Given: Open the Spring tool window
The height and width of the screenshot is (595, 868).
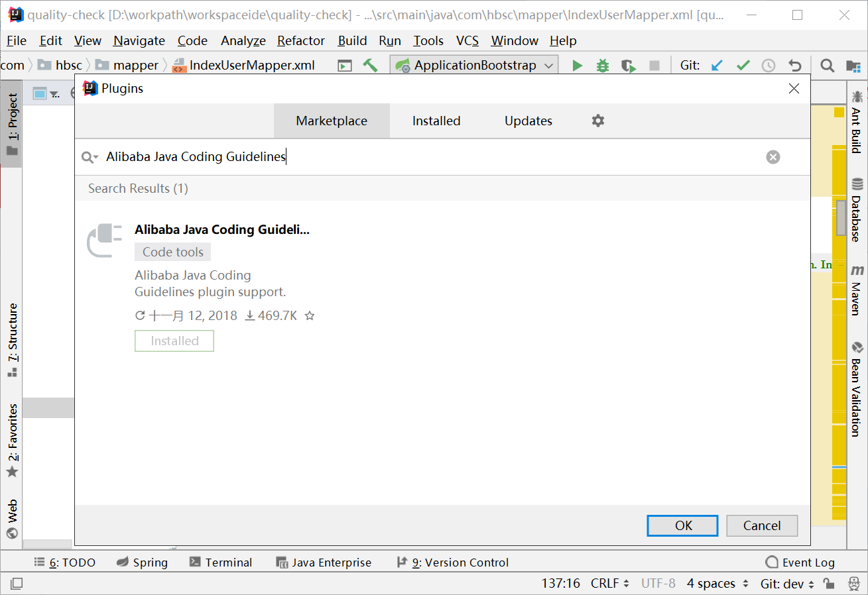Looking at the screenshot, I should 143,563.
